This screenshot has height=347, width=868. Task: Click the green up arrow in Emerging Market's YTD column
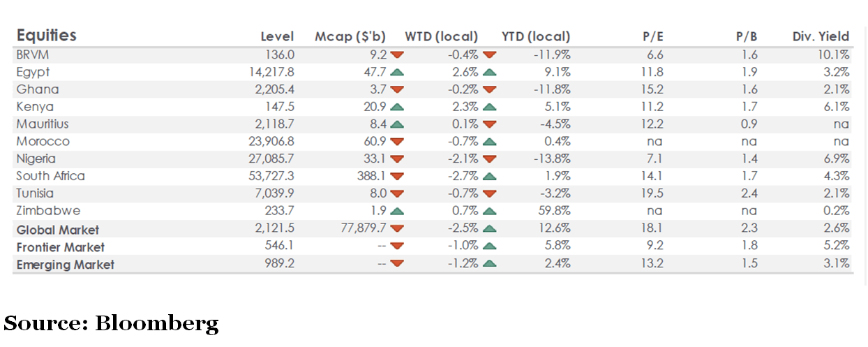[489, 264]
